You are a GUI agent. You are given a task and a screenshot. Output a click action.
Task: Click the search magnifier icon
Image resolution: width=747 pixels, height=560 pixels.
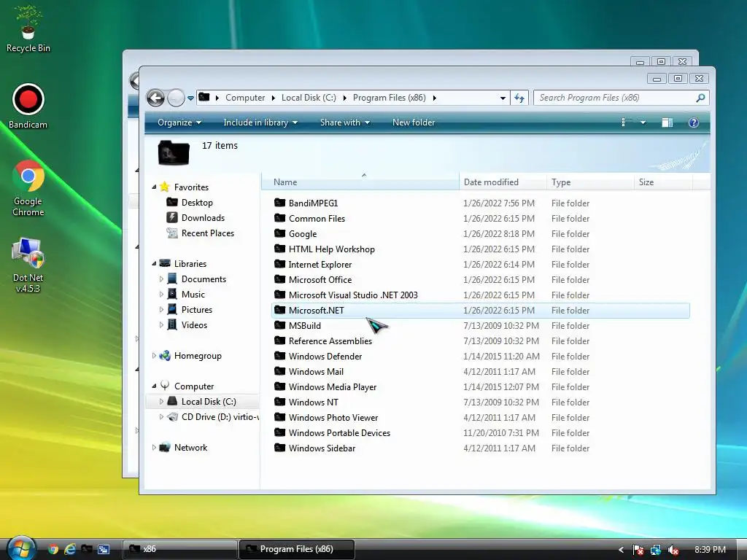point(700,98)
